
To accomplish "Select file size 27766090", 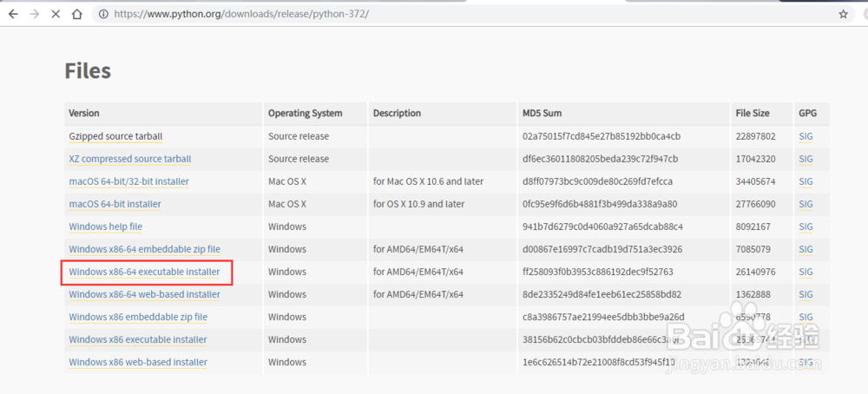I will click(x=756, y=204).
